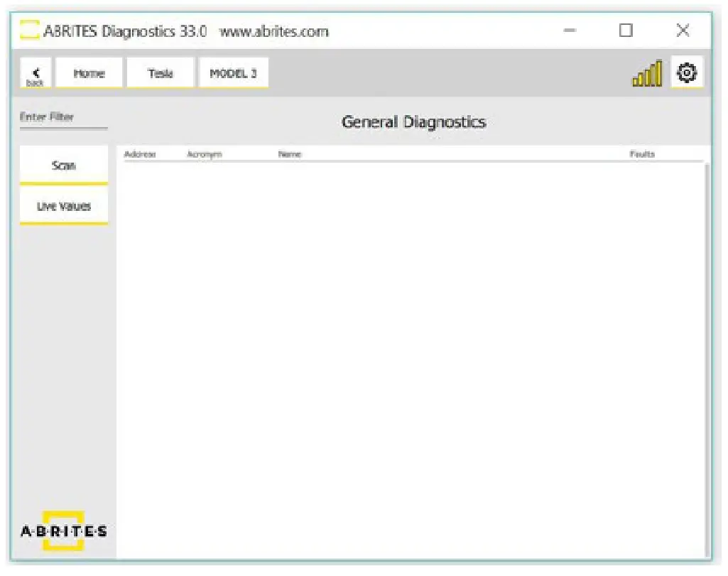Screen dimensions: 728x576
Task: Open settings with the gear icon
Action: point(687,73)
